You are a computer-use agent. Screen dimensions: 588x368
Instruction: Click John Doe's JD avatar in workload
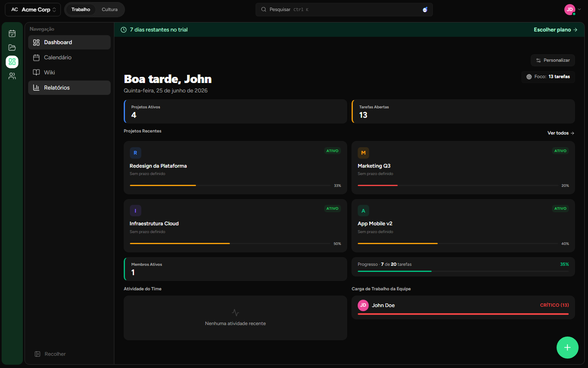pos(363,305)
